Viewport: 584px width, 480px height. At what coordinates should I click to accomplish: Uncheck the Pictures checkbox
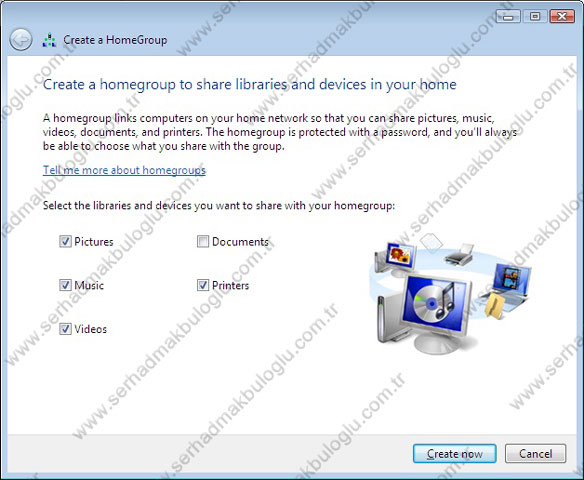[x=65, y=241]
